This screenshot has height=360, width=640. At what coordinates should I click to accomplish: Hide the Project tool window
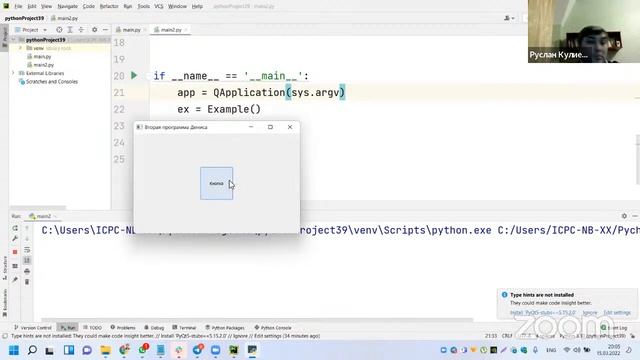tap(105, 30)
